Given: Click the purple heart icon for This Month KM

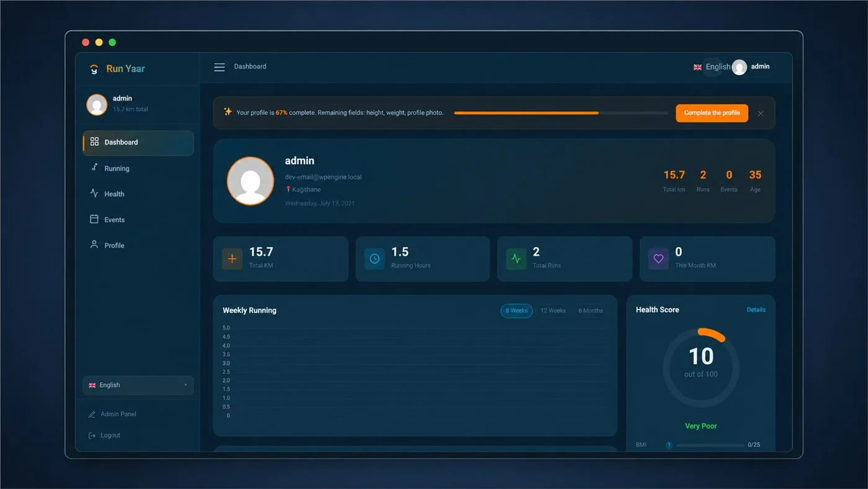Looking at the screenshot, I should coord(658,259).
